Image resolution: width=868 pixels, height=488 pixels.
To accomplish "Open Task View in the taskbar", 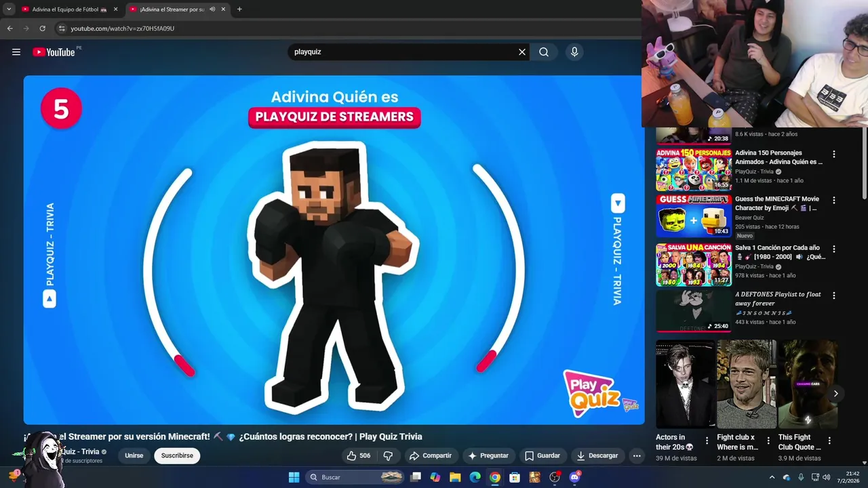I will [416, 477].
